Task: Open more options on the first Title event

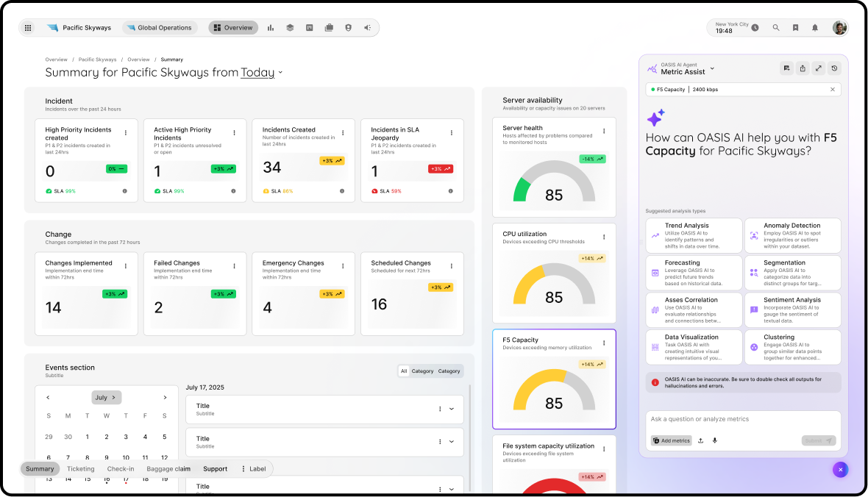Action: click(440, 409)
